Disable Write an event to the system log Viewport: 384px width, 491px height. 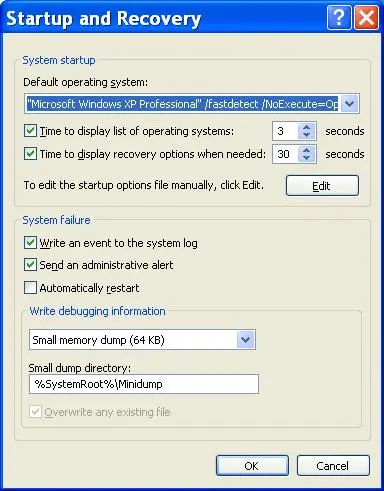pyautogui.click(x=30, y=243)
